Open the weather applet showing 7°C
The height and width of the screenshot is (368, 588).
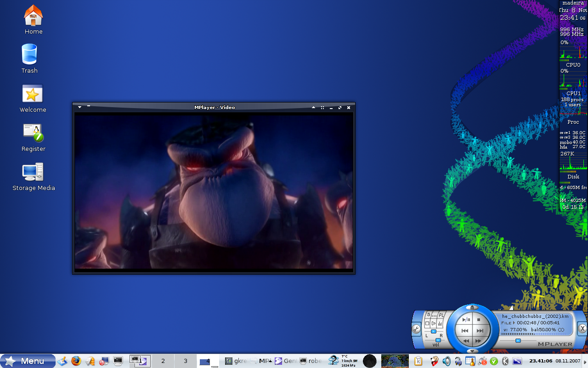(343, 361)
